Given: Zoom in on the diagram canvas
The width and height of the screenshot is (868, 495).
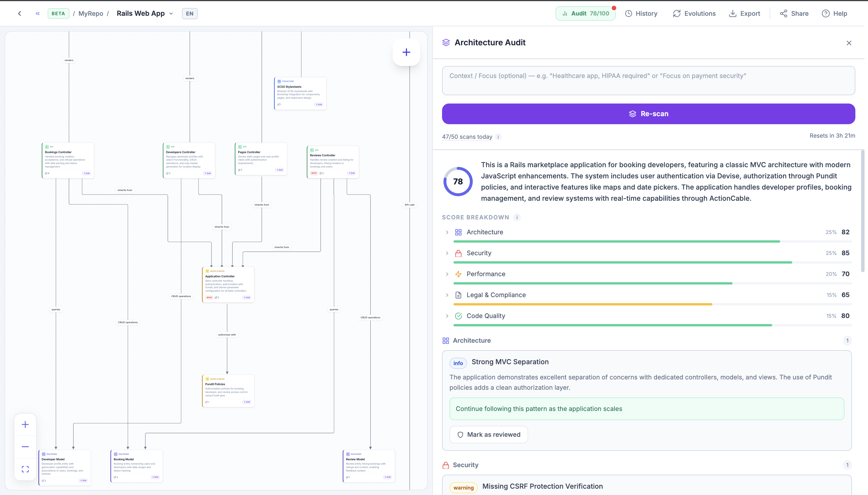Looking at the screenshot, I should pyautogui.click(x=25, y=424).
